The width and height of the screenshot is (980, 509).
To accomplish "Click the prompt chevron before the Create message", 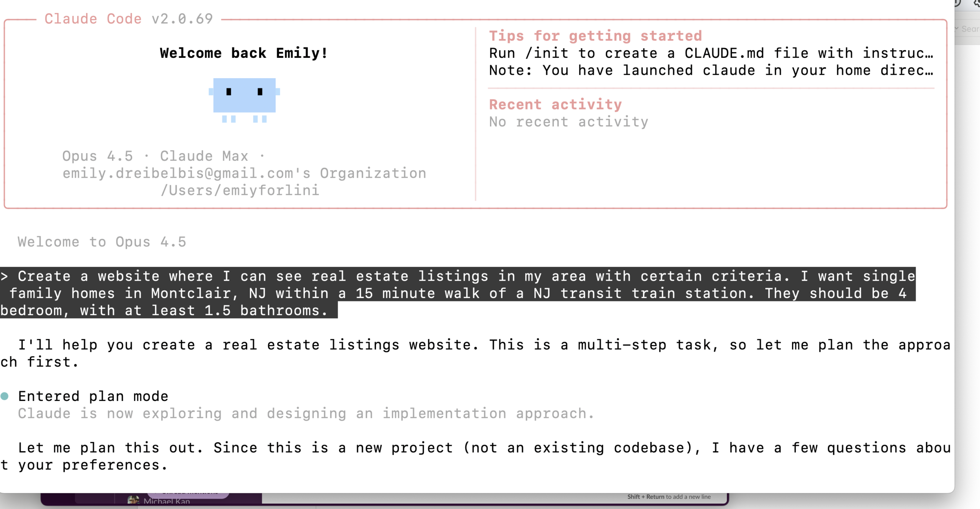I will pos(4,276).
